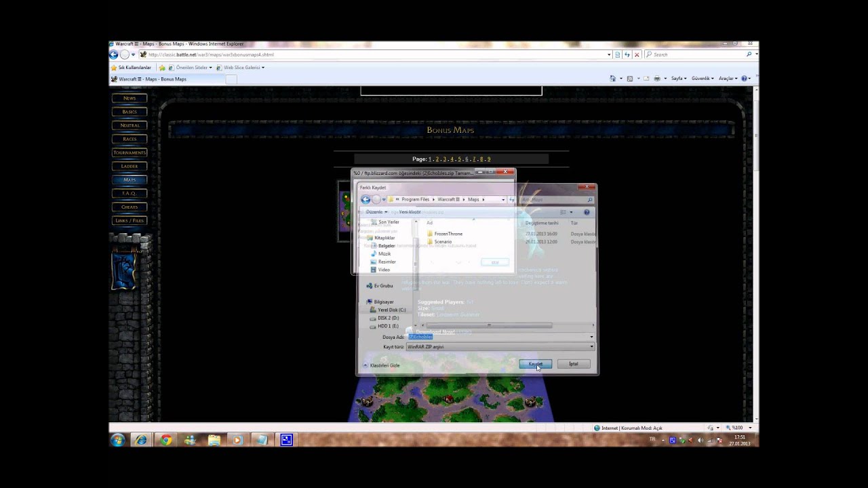Click the IE back arrow button
The width and height of the screenshot is (868, 488).
coord(114,54)
